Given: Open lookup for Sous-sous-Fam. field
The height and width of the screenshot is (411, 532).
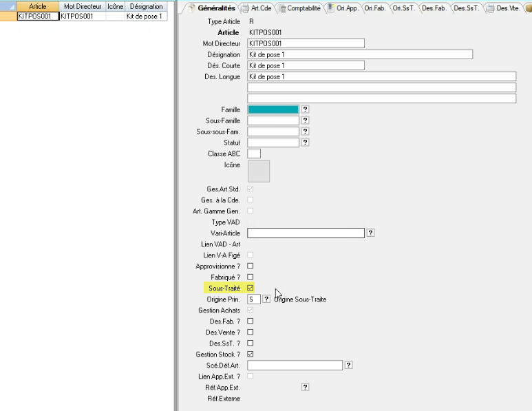Looking at the screenshot, I should (x=306, y=131).
